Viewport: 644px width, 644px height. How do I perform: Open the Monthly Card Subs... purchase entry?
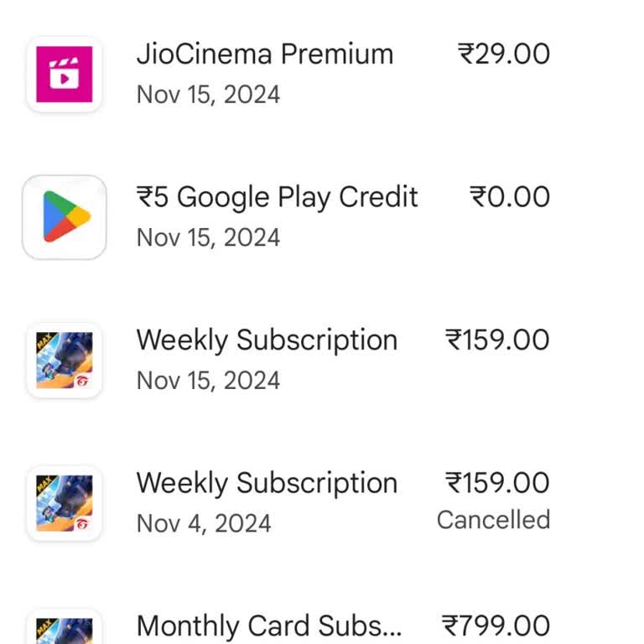point(269,626)
